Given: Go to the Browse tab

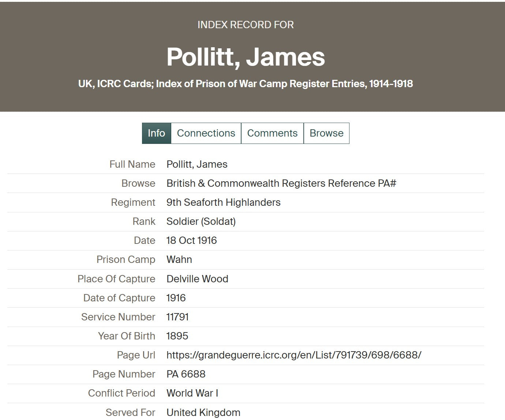Looking at the screenshot, I should pos(326,133).
